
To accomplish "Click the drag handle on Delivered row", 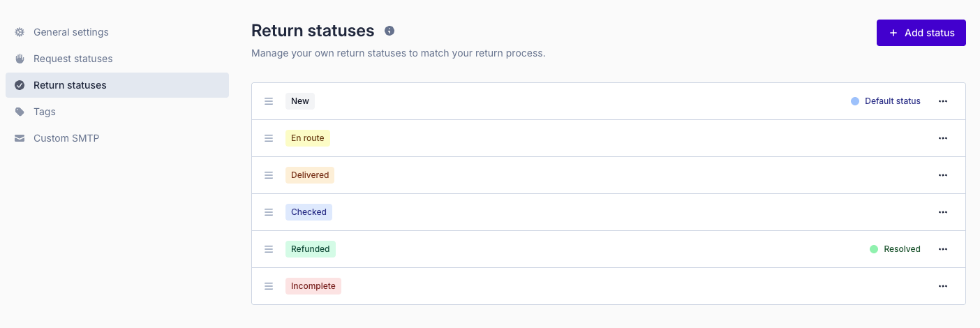I will [269, 175].
